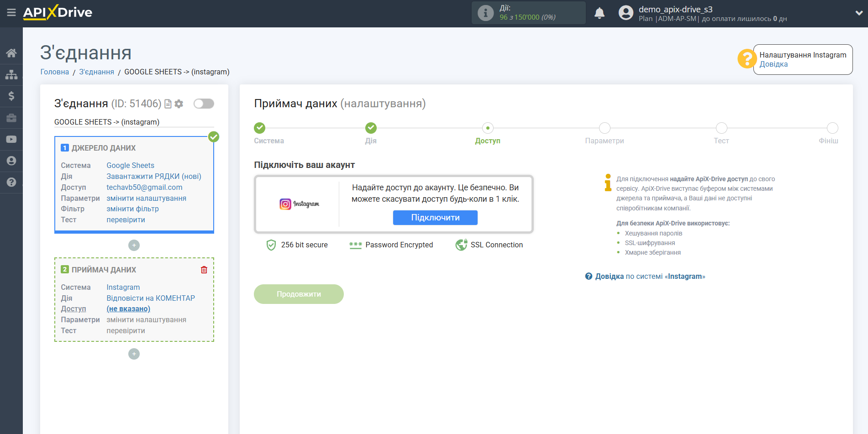Go to Головна breadcrumb
This screenshot has width=868, height=434.
click(x=55, y=72)
